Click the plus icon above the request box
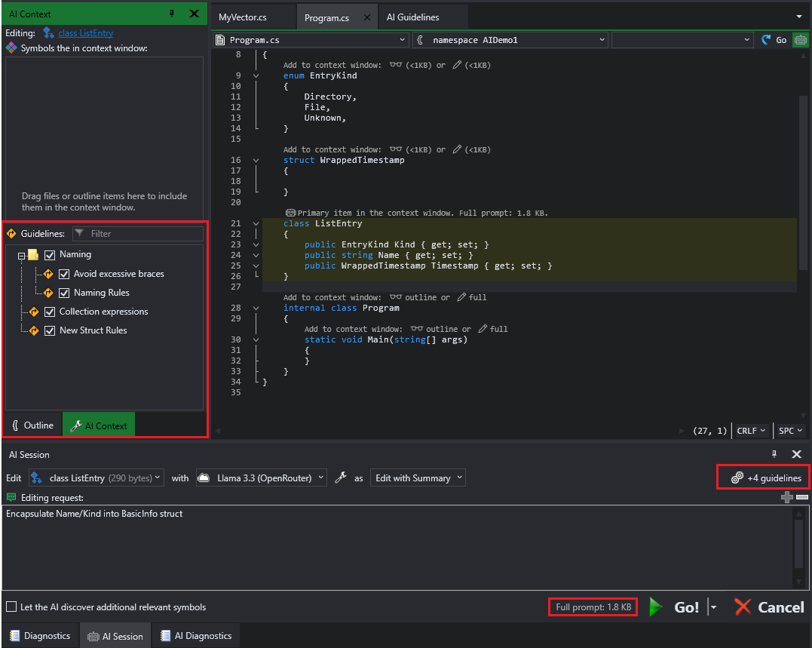Screen dimensions: 812x648 click(786, 497)
